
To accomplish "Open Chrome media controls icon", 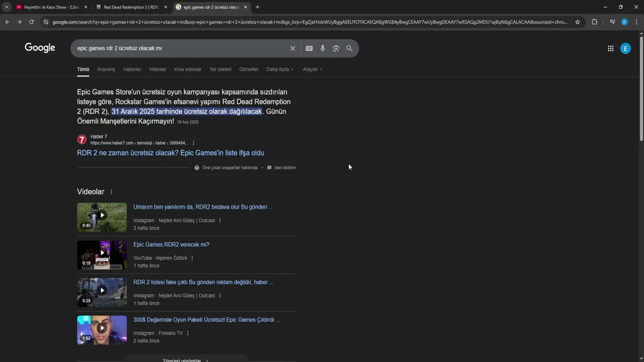I will [612, 22].
